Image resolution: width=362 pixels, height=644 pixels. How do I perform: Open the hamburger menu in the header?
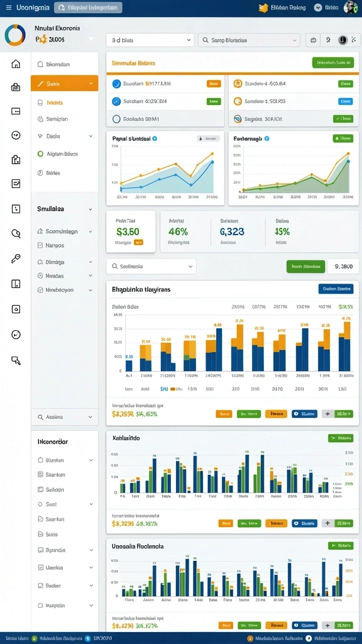point(9,8)
